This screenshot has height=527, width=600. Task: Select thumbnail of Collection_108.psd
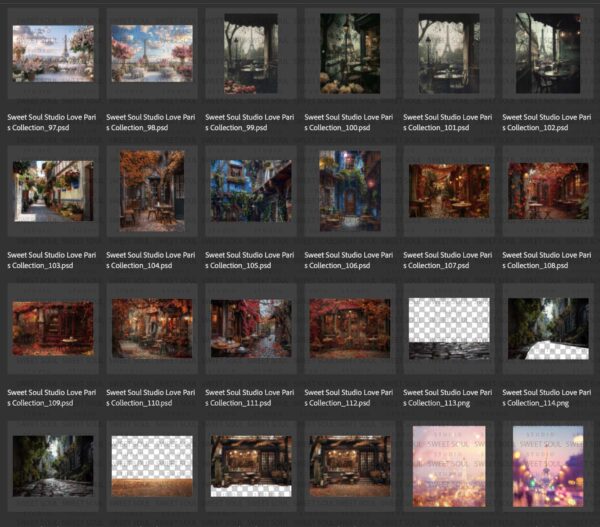(x=548, y=191)
